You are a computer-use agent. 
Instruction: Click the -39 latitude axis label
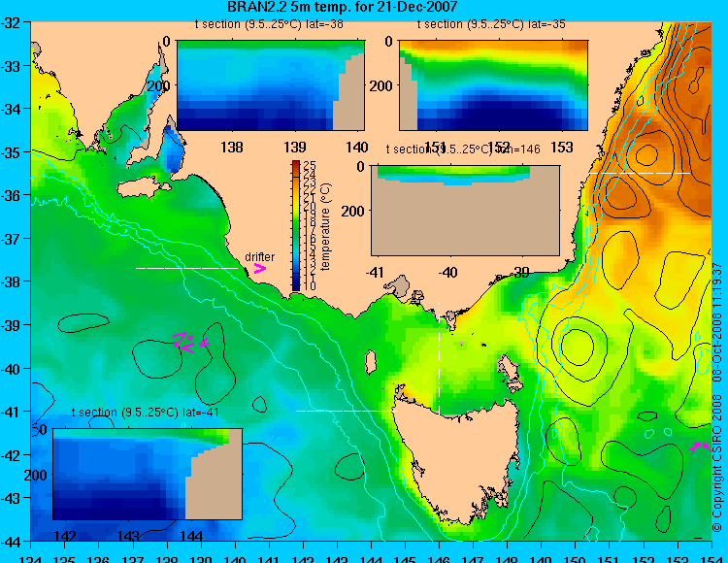click(11, 325)
